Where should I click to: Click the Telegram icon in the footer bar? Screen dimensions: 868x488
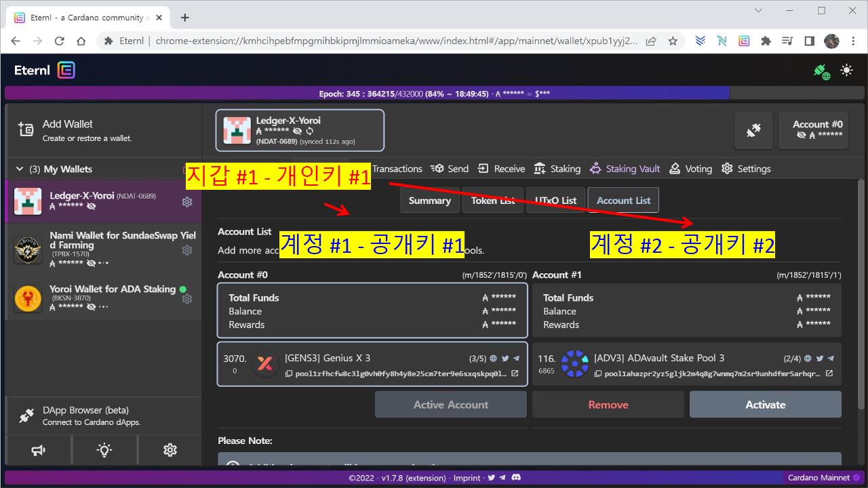click(x=502, y=478)
